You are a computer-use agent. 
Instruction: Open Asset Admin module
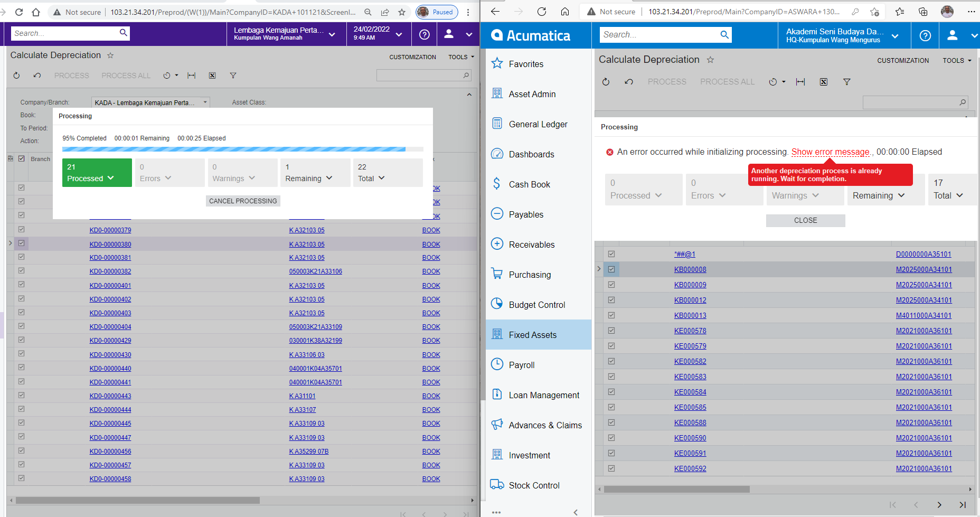click(x=538, y=94)
